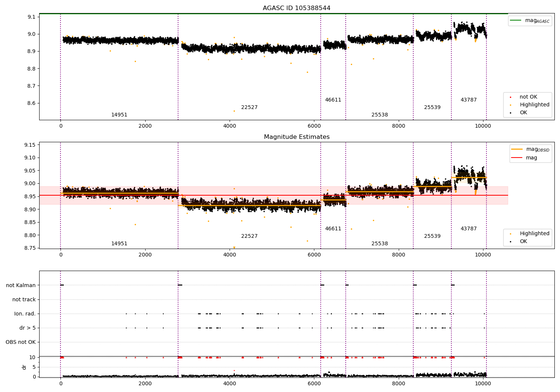Click the 8.75 y-axis tick label
560x392 pixels.
[30, 248]
